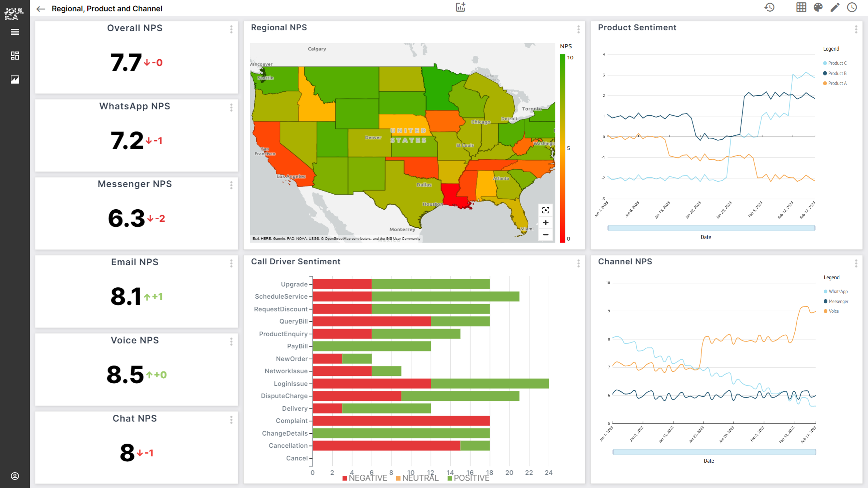Screen dimensions: 868x488
Task: Open options menu on Overall NPS card
Action: point(231,30)
